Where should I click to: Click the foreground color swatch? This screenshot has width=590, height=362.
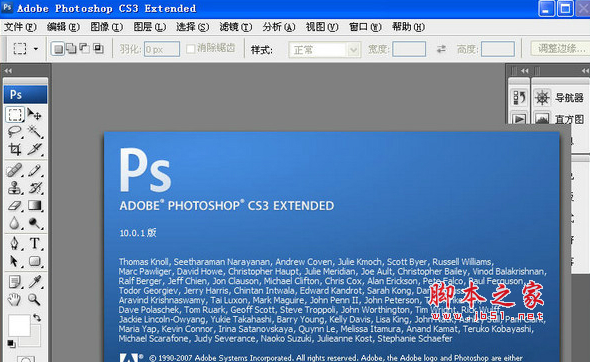coord(19,326)
